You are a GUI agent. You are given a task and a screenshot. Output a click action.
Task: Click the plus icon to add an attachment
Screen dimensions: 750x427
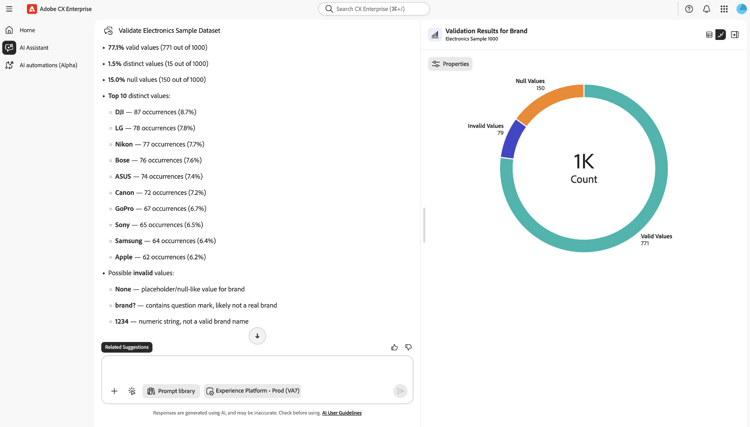click(x=114, y=391)
